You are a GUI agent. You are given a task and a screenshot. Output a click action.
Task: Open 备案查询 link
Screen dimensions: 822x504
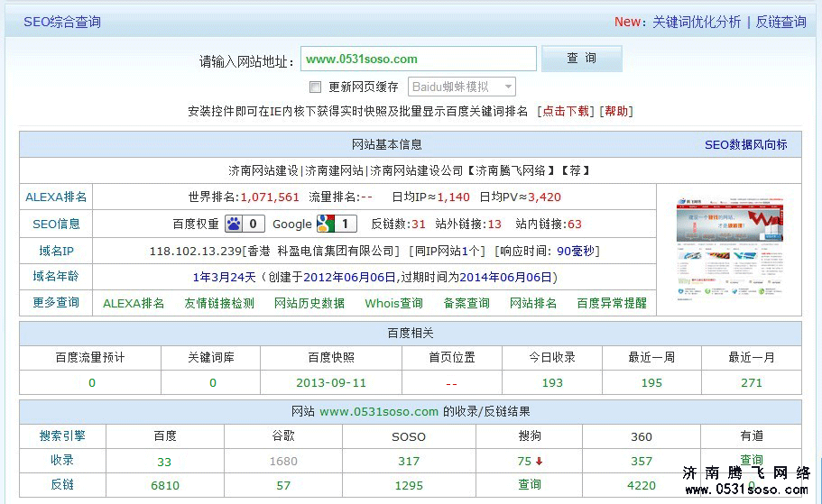[466, 303]
